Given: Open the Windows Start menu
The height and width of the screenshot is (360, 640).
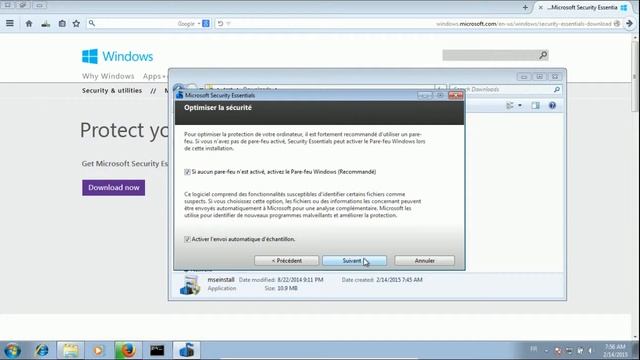Looking at the screenshot, I should 12,350.
